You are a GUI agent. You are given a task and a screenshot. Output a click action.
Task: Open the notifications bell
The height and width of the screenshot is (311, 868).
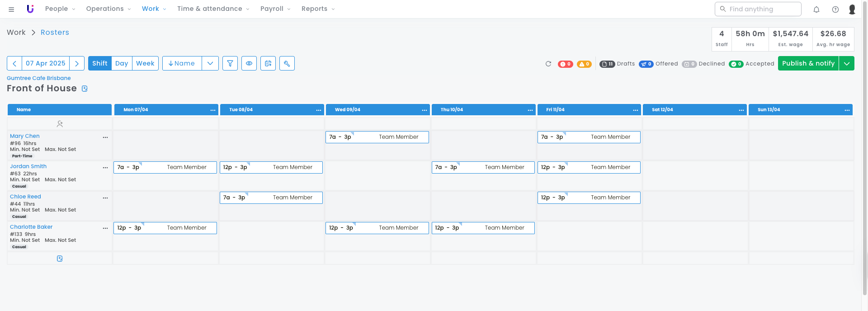tap(816, 9)
